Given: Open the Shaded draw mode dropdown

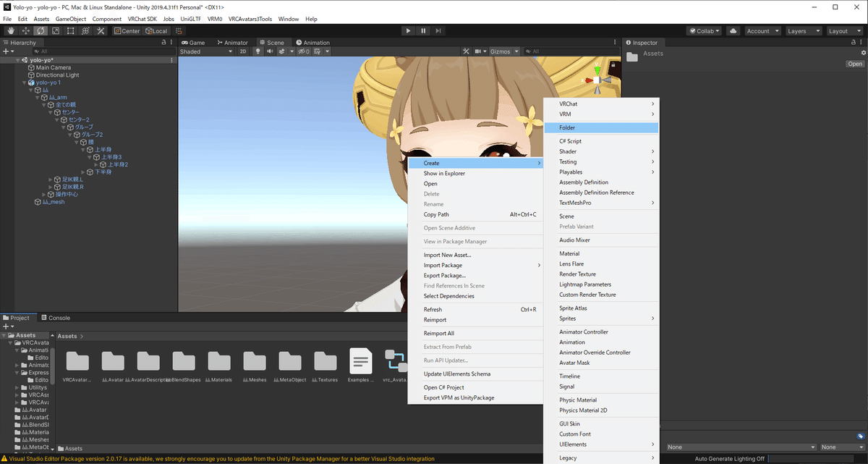Looking at the screenshot, I should [x=206, y=51].
